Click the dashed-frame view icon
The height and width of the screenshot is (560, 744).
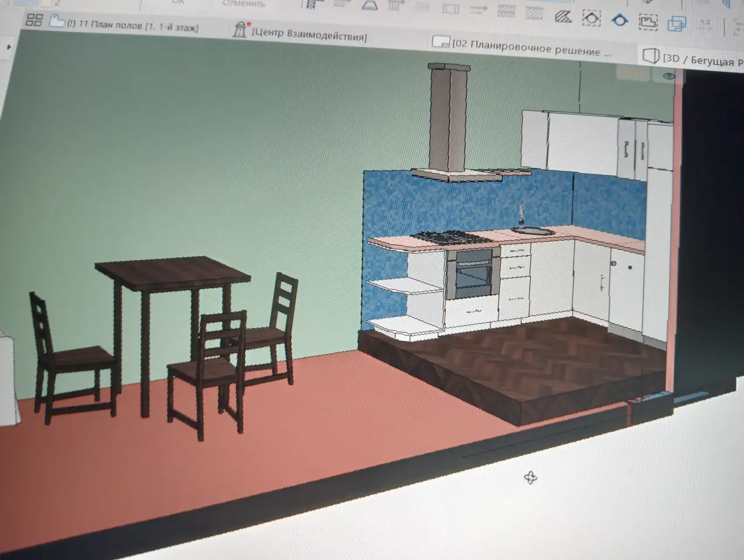pyautogui.click(x=592, y=17)
